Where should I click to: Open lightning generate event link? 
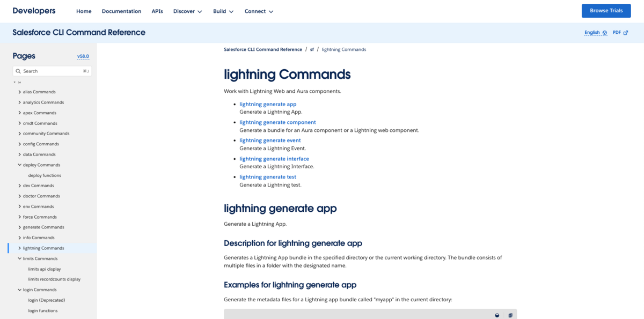(x=270, y=140)
